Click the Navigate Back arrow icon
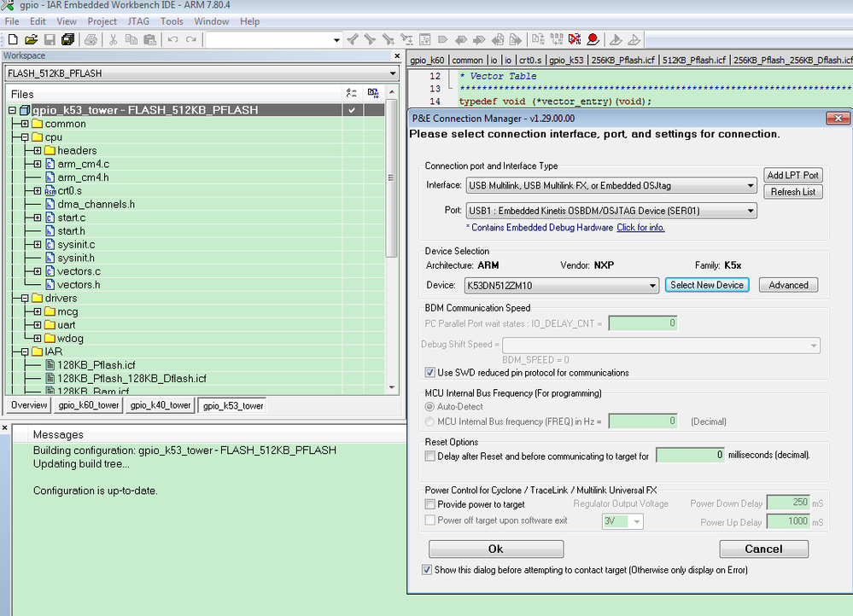Image resolution: width=853 pixels, height=616 pixels. pyautogui.click(x=497, y=40)
